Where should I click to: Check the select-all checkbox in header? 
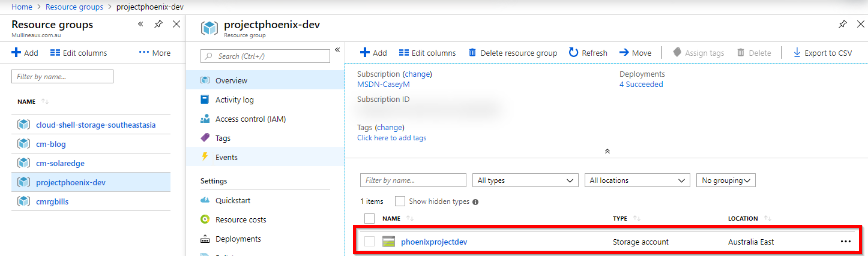pyautogui.click(x=370, y=219)
